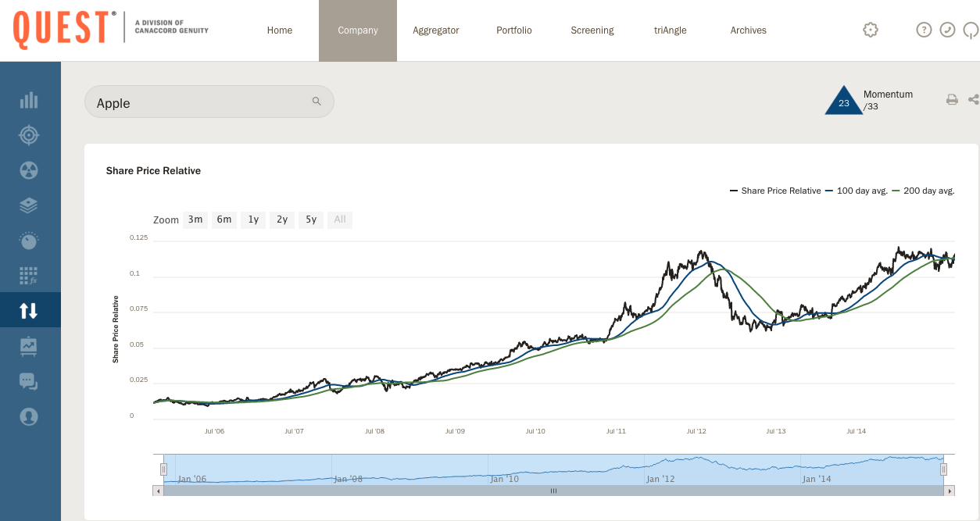This screenshot has height=521, width=980.
Task: Click the share icon
Action: coord(973,99)
